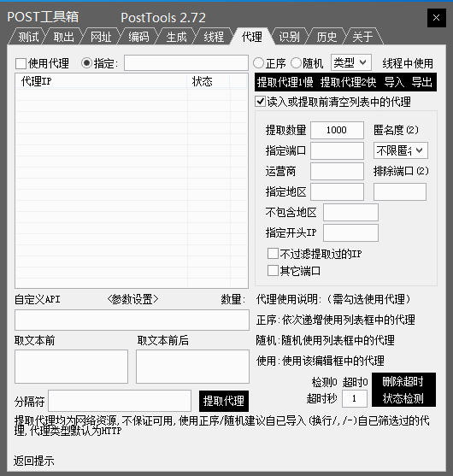453x476 pixels.
Task: Go to the 识别 tab
Action: point(290,37)
